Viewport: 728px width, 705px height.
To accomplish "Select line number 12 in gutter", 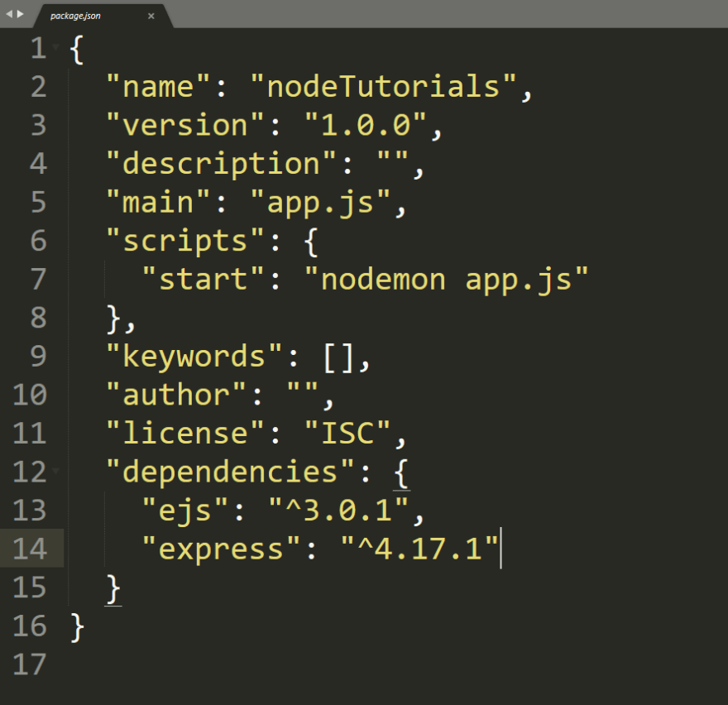I will [x=30, y=472].
